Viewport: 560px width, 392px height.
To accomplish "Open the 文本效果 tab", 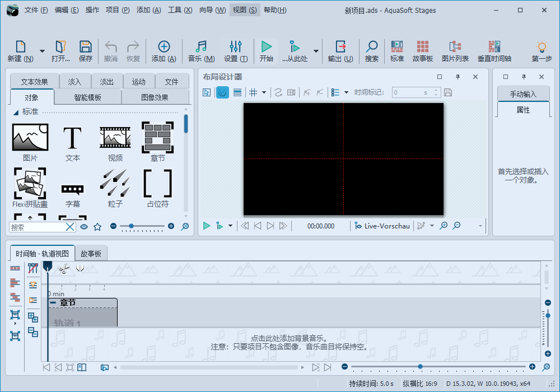I will point(34,82).
